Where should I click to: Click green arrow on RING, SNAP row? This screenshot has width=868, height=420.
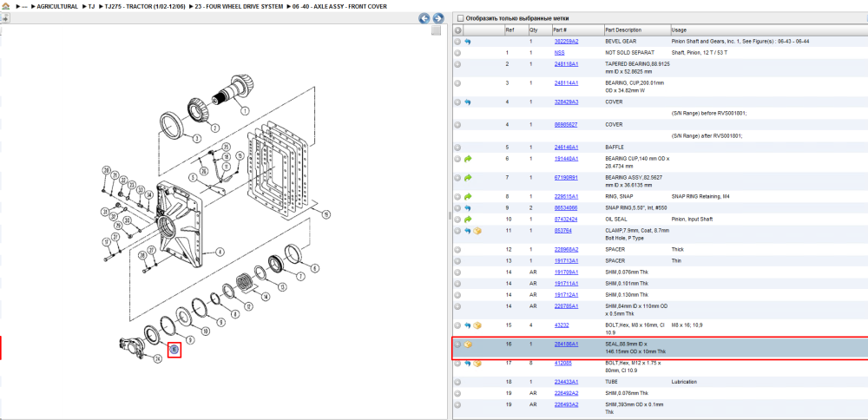[468, 196]
